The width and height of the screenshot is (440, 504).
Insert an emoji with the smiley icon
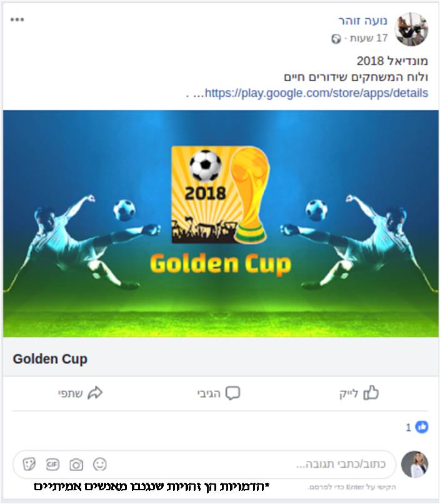pyautogui.click(x=100, y=464)
